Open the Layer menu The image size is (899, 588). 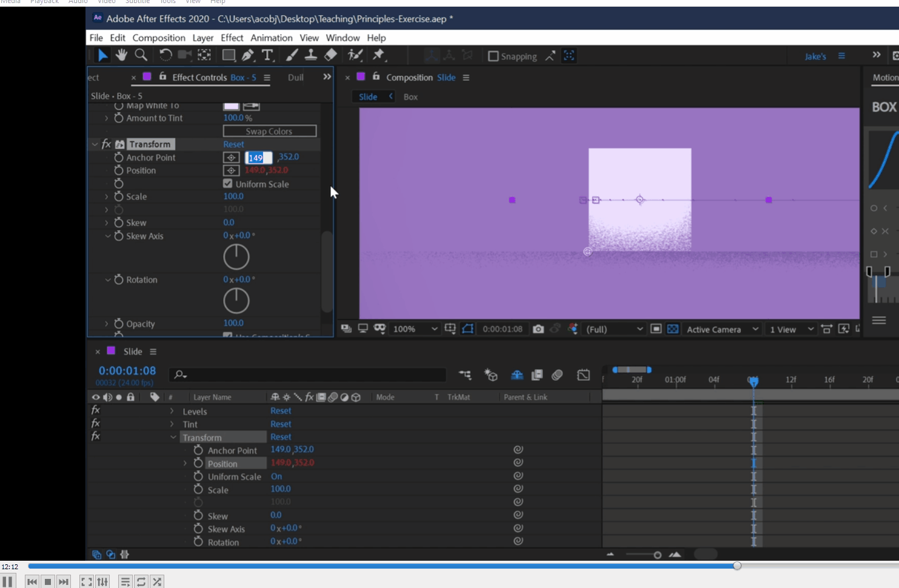click(x=203, y=38)
